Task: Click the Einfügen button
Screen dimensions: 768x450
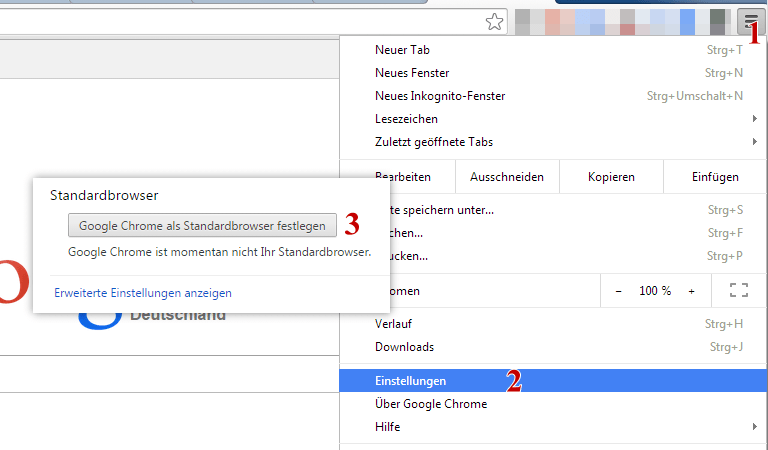Action: (715, 177)
